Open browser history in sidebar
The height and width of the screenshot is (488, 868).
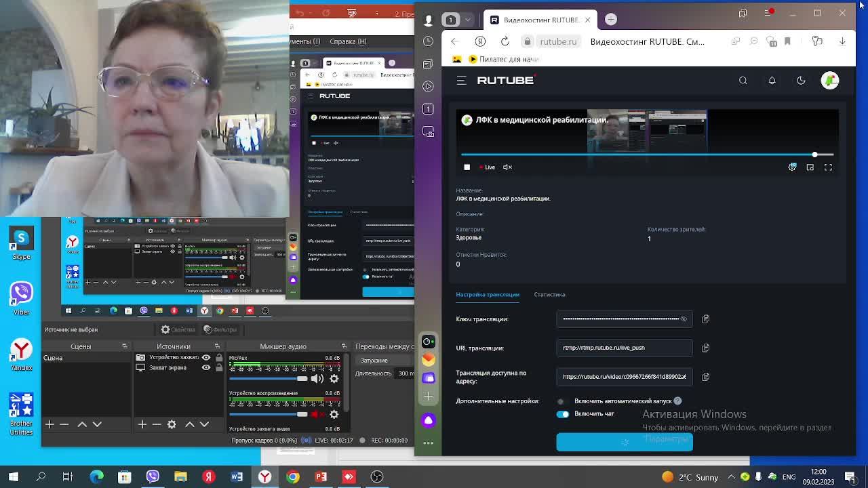point(428,41)
